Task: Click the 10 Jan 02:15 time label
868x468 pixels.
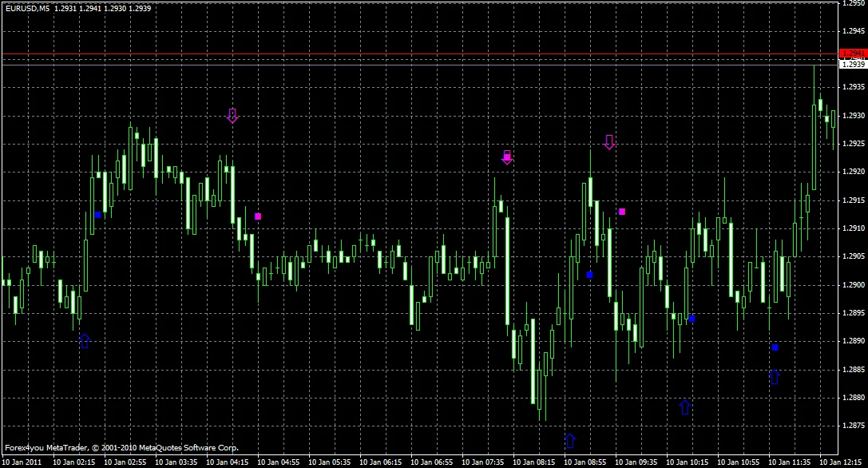Action: [73, 462]
